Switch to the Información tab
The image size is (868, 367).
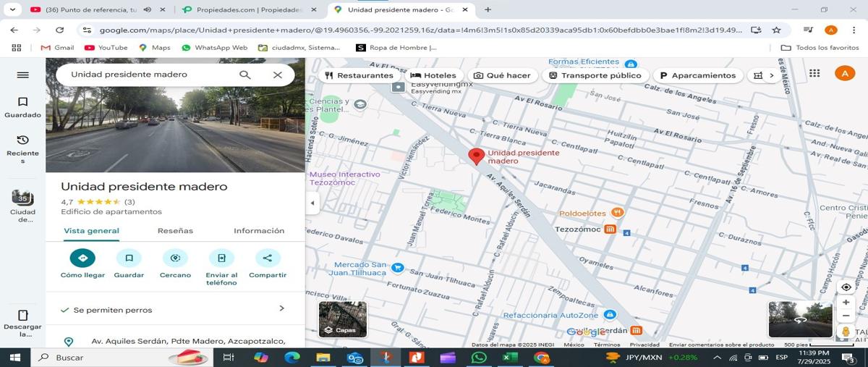tap(259, 231)
